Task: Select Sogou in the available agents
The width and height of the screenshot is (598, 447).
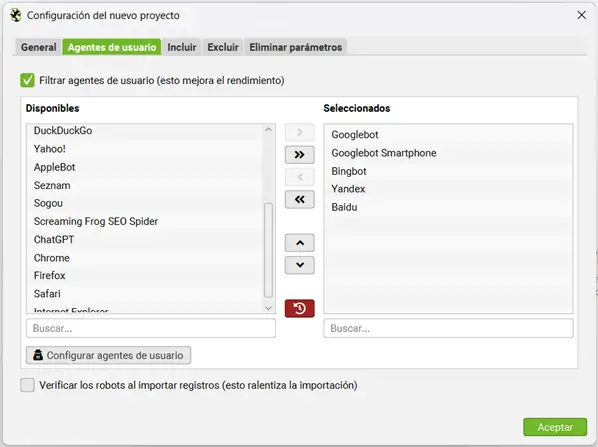Action: [145, 203]
